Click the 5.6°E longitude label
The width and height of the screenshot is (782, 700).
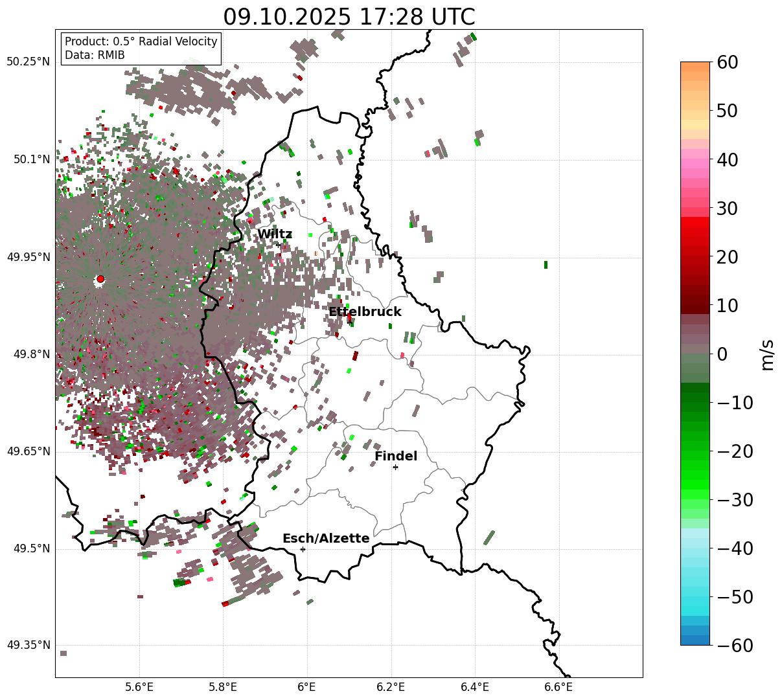pyautogui.click(x=139, y=687)
